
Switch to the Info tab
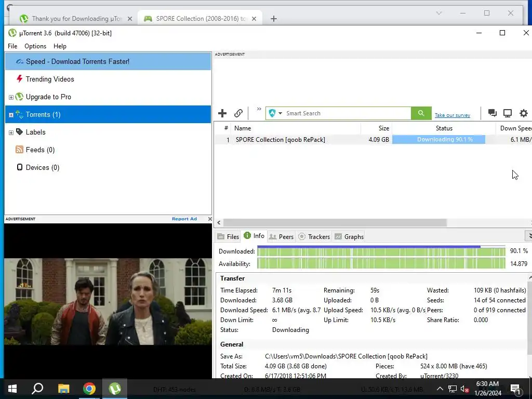[x=254, y=236]
